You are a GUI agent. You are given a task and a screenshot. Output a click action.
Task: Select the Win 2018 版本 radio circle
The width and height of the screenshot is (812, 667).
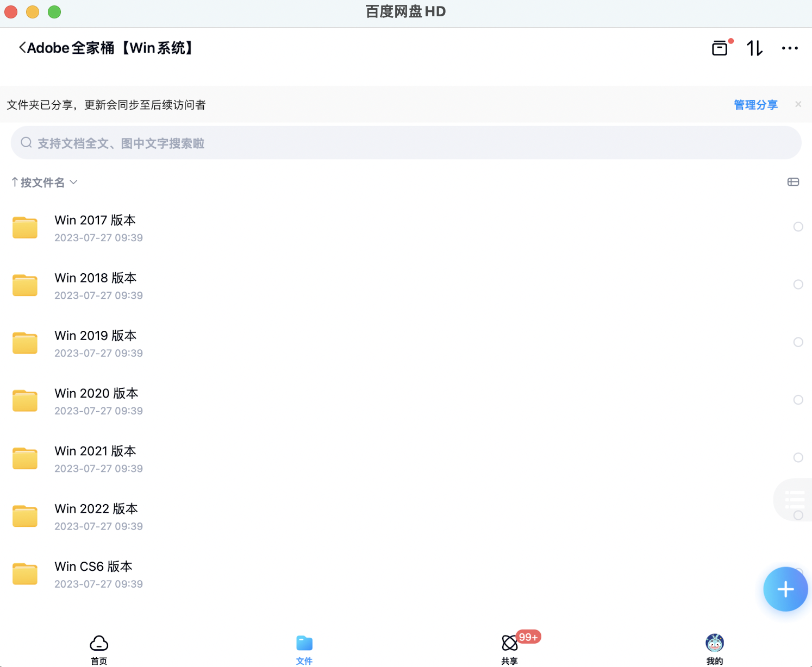(798, 284)
